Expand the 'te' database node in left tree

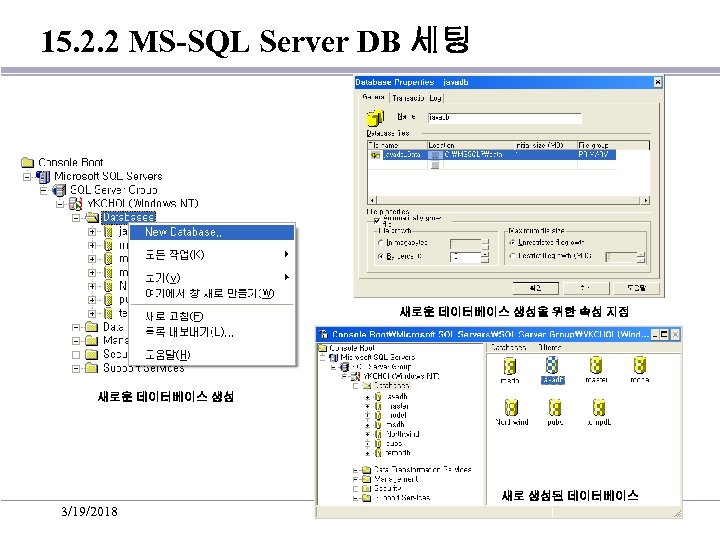coord(92,314)
